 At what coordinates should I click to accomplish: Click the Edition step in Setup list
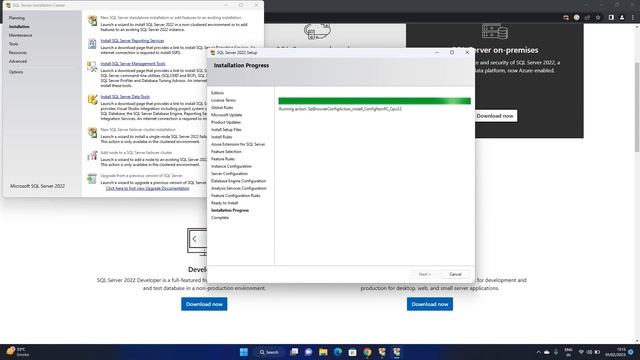217,93
